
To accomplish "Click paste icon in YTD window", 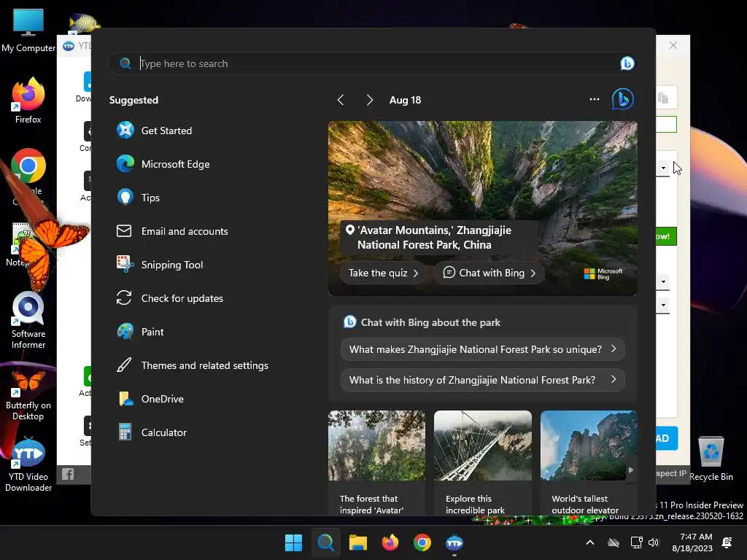I will [663, 98].
